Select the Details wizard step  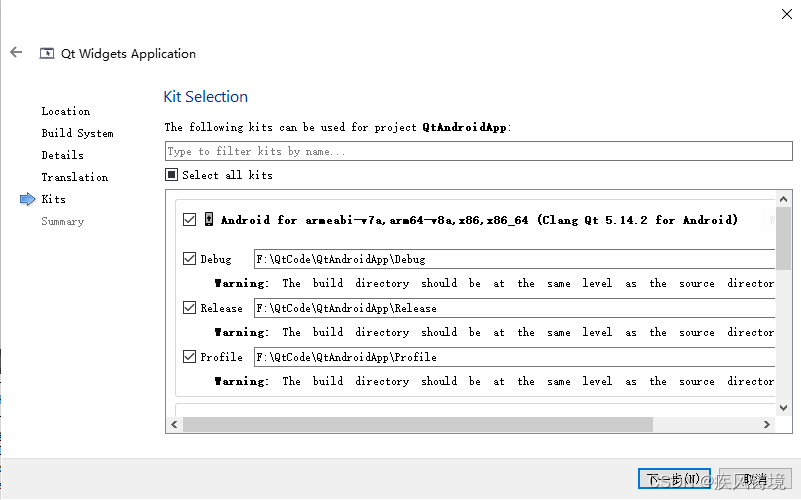[x=62, y=155]
